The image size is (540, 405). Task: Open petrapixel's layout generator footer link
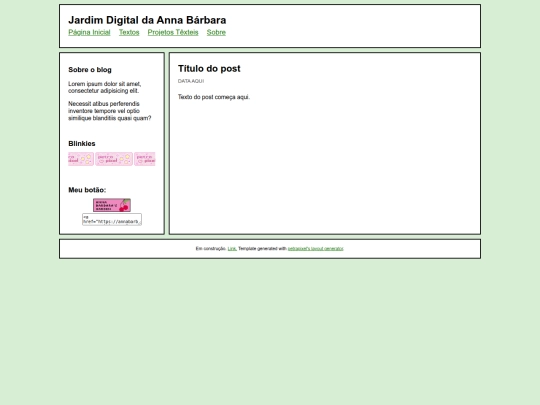click(315, 249)
